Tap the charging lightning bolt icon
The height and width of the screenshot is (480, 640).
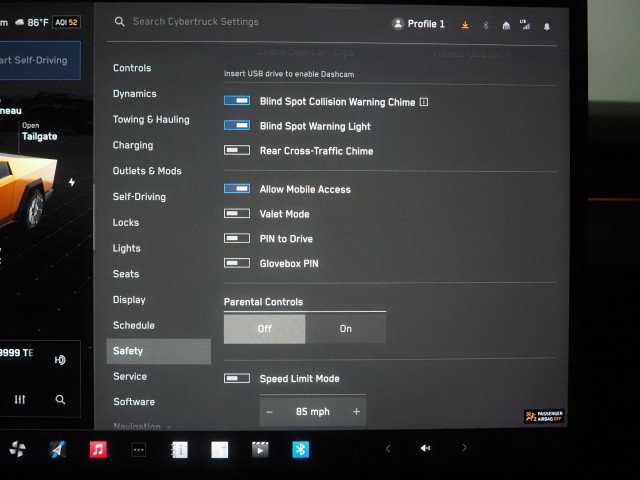click(72, 182)
